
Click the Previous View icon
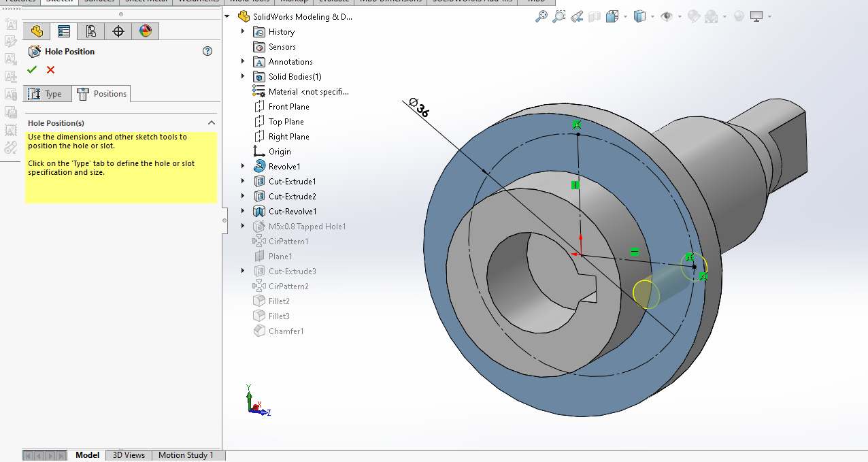[576, 16]
